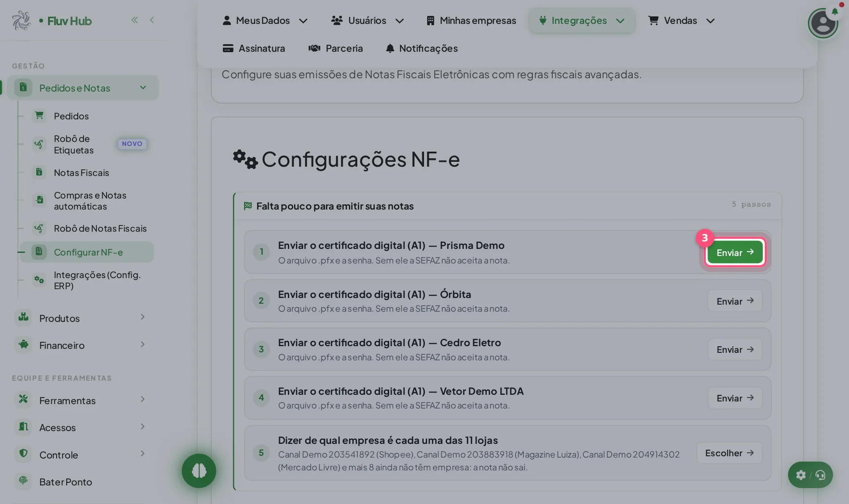Viewport: 849px width, 504px height.
Task: Open the Assinatura menu item
Action: click(x=254, y=48)
